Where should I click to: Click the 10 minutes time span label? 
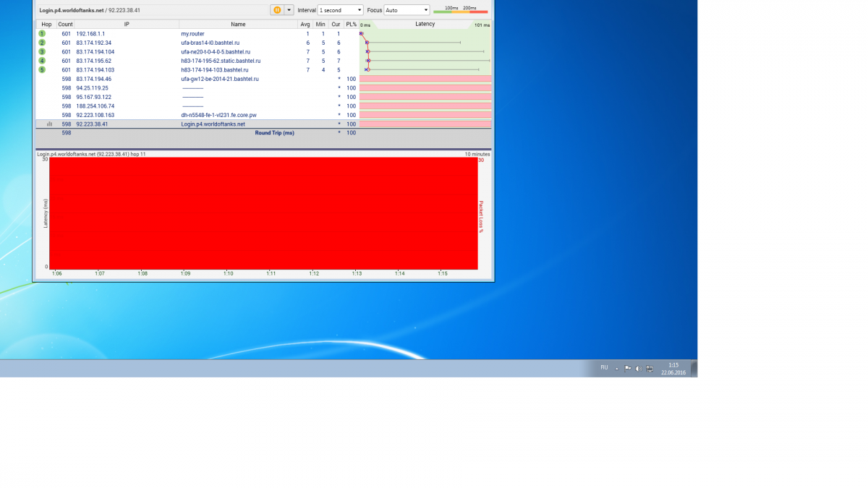click(x=477, y=154)
